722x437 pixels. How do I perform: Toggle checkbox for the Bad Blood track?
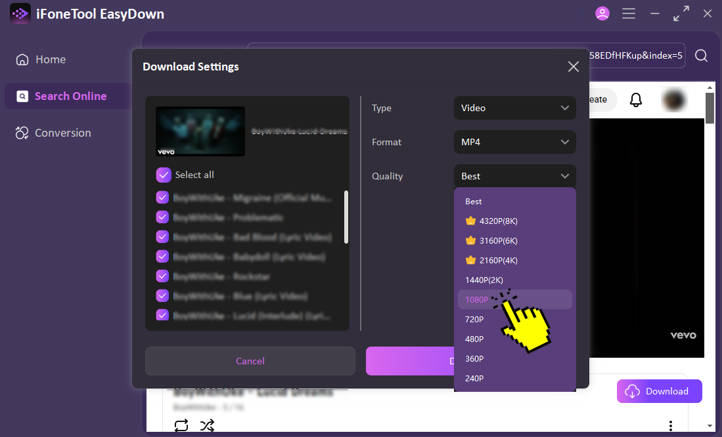coord(162,237)
